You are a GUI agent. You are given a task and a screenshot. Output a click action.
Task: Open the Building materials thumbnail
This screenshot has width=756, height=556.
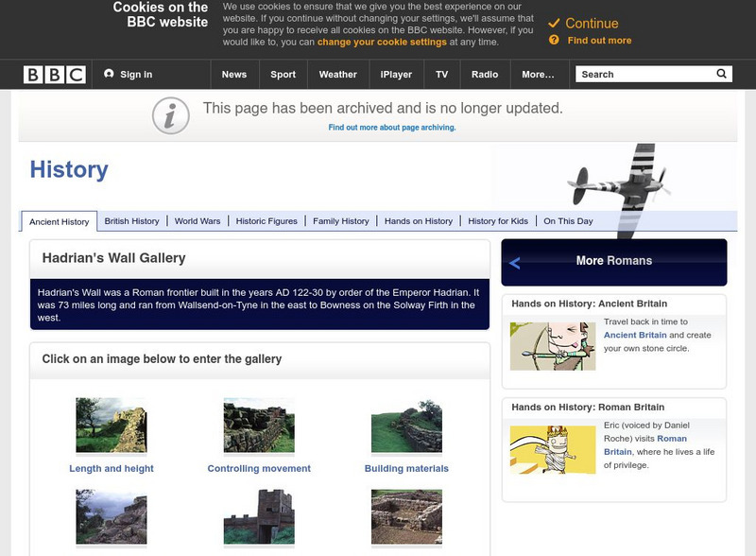pyautogui.click(x=406, y=425)
